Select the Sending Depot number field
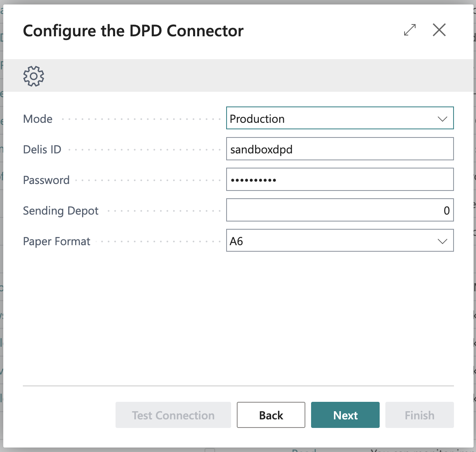This screenshot has height=452, width=476. pos(340,210)
